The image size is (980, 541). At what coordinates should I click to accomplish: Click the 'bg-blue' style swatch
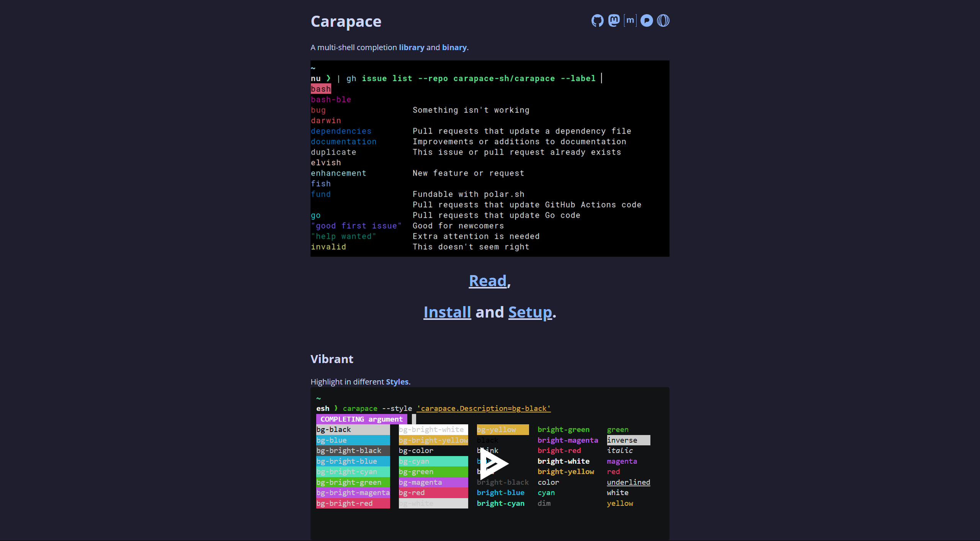click(353, 440)
